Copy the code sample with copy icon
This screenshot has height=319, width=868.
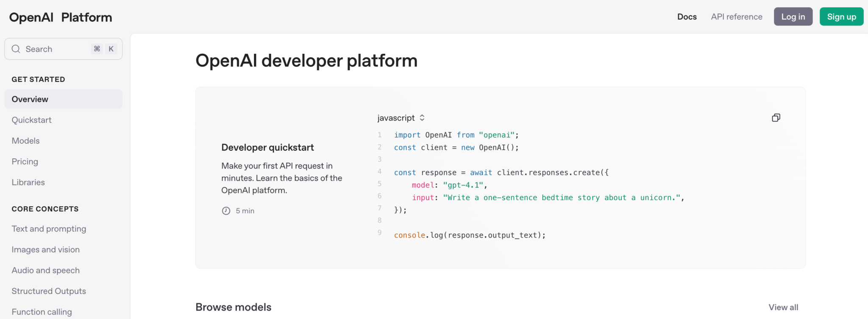[x=776, y=118]
